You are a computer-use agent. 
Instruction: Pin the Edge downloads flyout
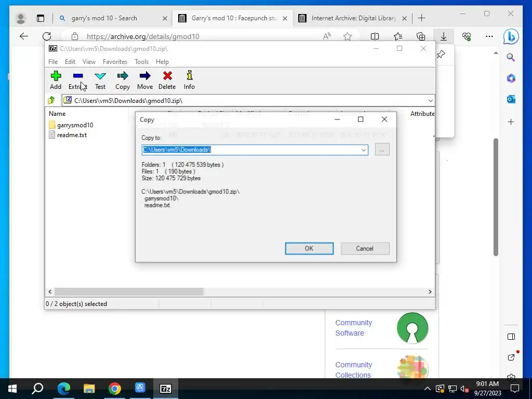click(441, 54)
